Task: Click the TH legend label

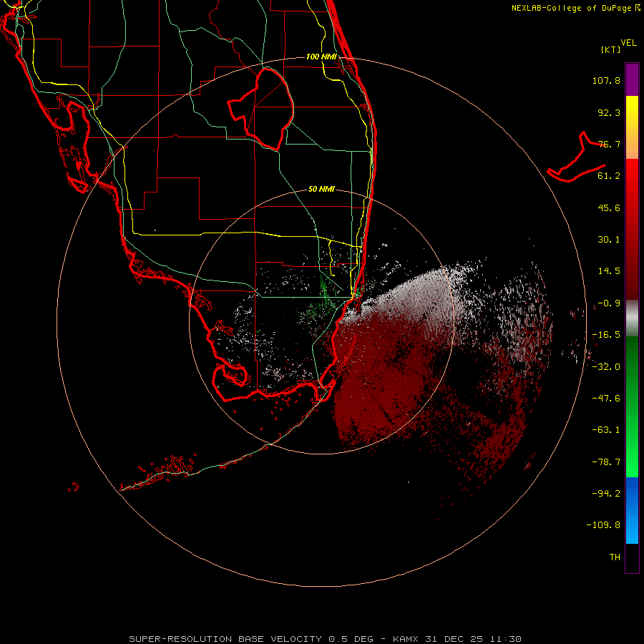Action: click(x=615, y=557)
